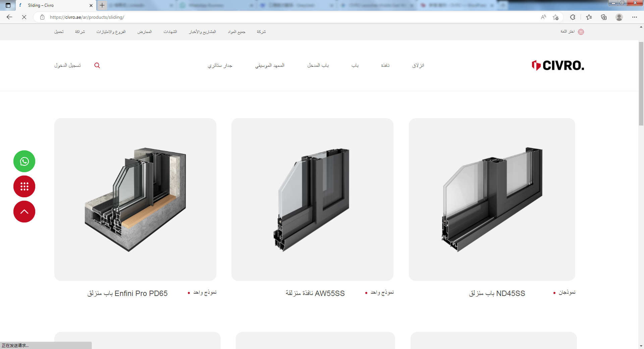Open the website search magnifier icon
Viewport: 644px width, 349px height.
pos(97,65)
